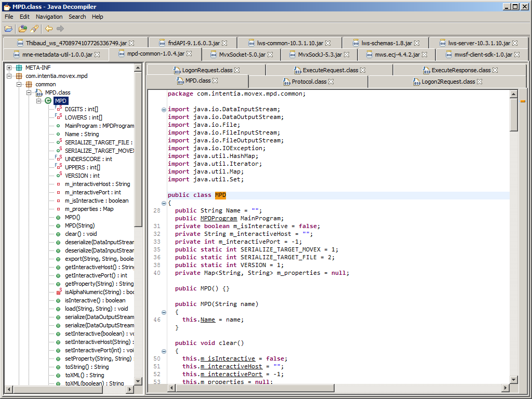The width and height of the screenshot is (532, 399).
Task: Collapse the com.intentia.movex.mpd package node
Action: tap(9, 76)
